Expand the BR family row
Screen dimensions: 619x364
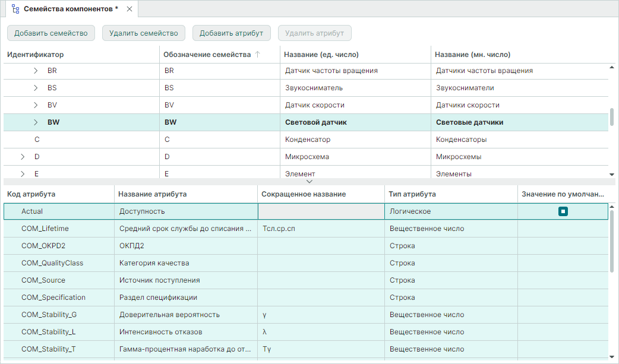(36, 71)
